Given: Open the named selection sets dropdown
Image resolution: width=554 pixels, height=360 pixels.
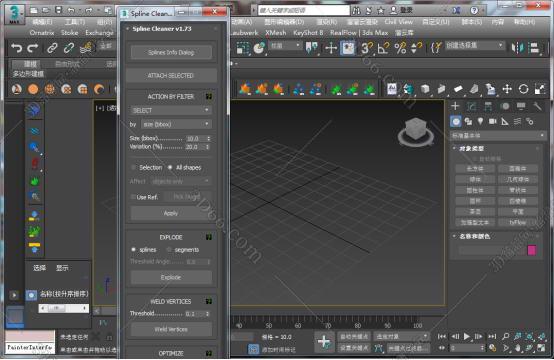Looking at the screenshot, I should (474, 45).
